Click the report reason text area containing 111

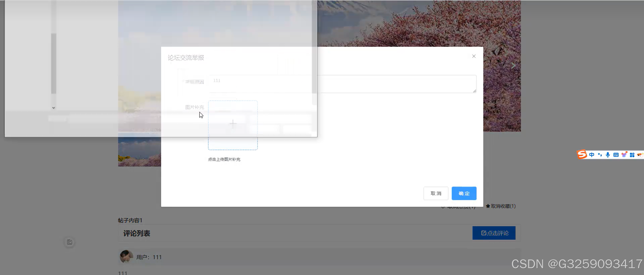pyautogui.click(x=342, y=84)
